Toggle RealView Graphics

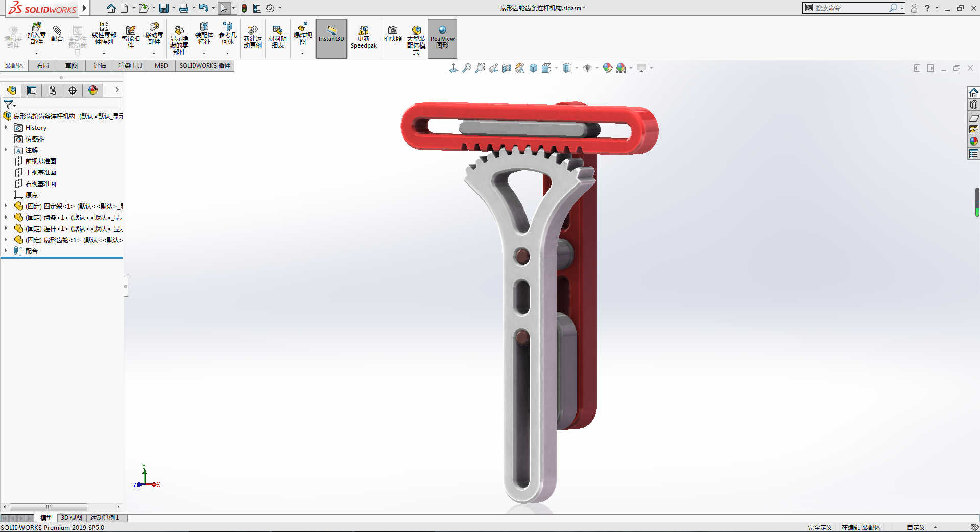point(442,38)
